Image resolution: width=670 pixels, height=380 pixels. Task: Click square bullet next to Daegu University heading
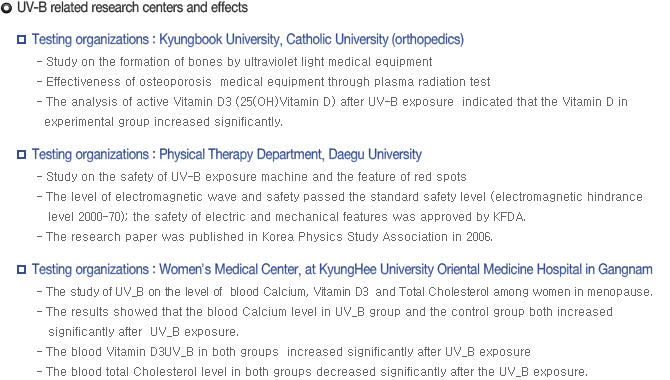point(21,154)
